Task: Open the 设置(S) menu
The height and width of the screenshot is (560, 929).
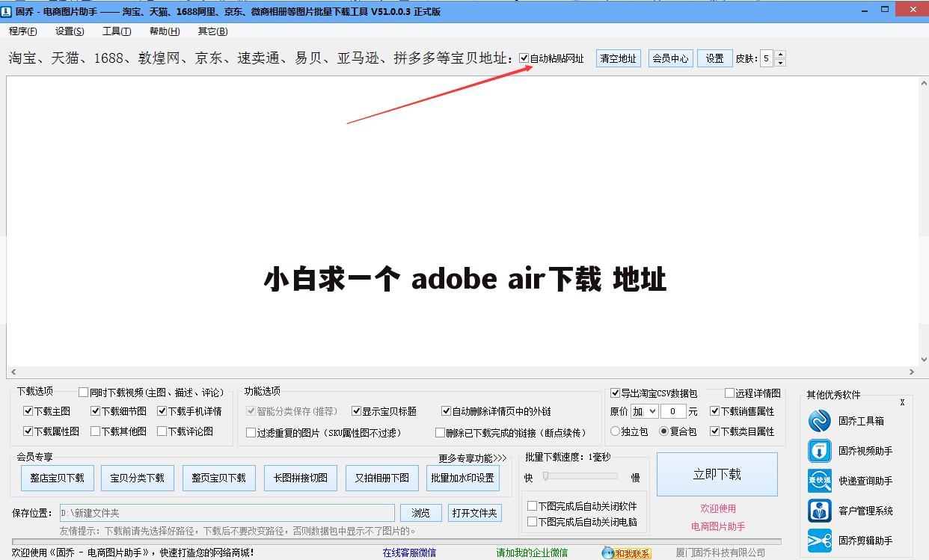Action: [70, 31]
